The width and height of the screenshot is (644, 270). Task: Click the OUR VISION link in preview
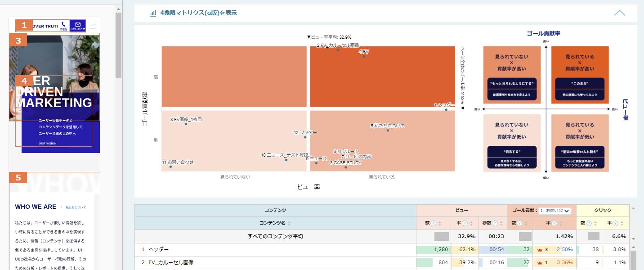pos(48,144)
